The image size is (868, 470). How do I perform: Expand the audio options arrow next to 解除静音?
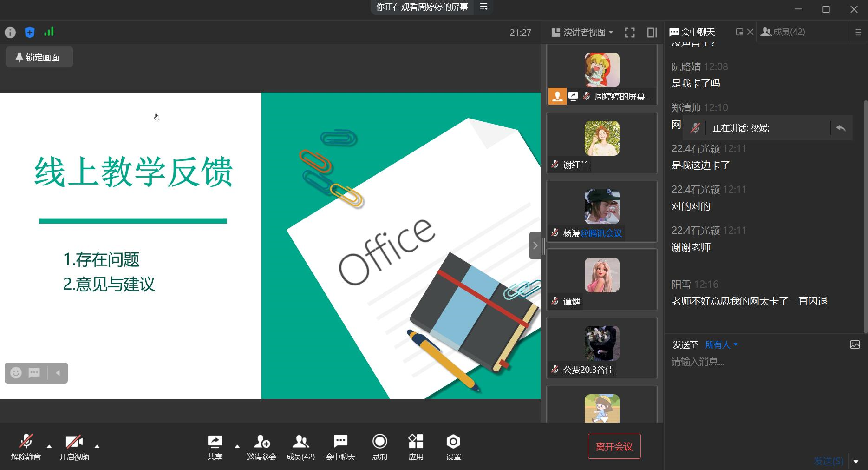pos(49,446)
